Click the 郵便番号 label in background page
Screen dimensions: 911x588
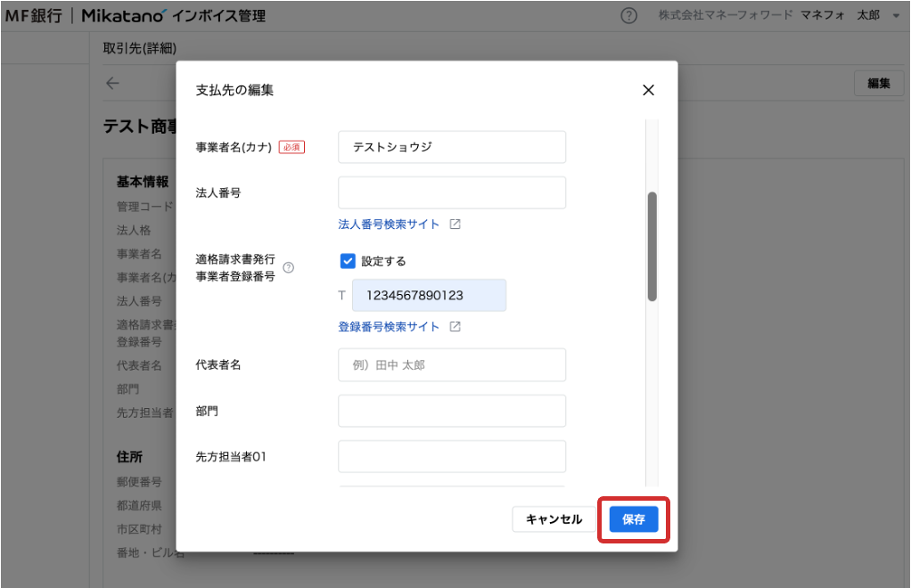coord(139,482)
